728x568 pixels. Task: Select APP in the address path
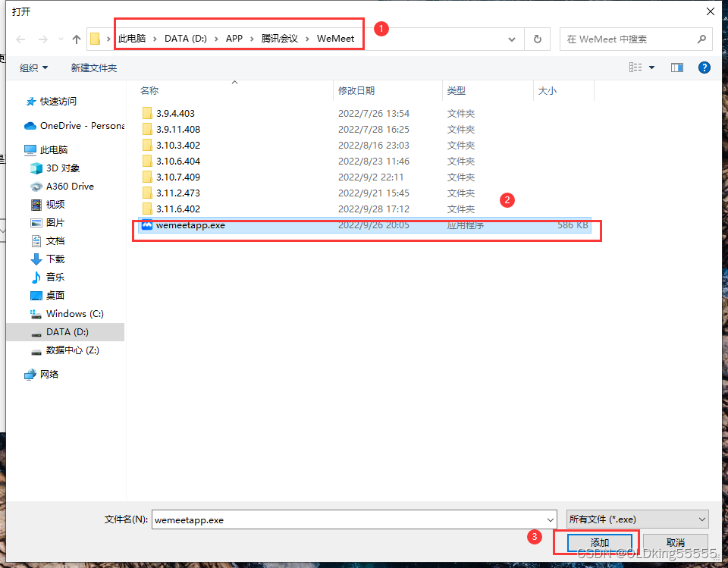234,39
